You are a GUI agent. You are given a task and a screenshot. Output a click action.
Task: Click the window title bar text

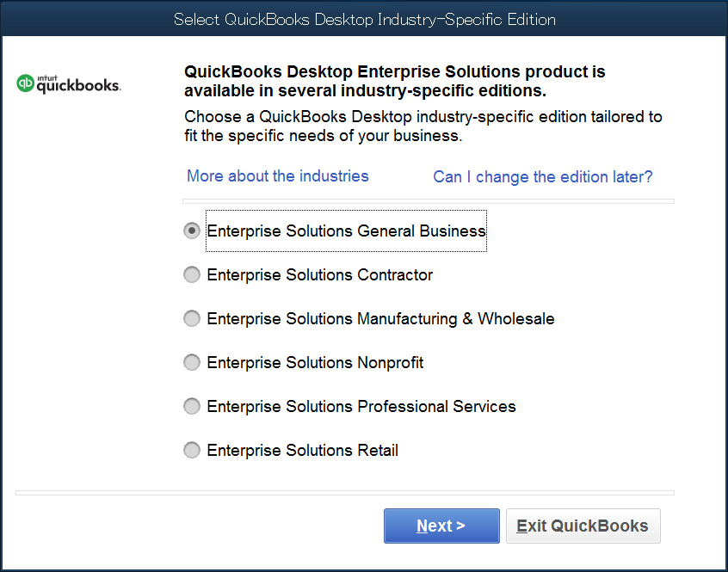pos(364,19)
